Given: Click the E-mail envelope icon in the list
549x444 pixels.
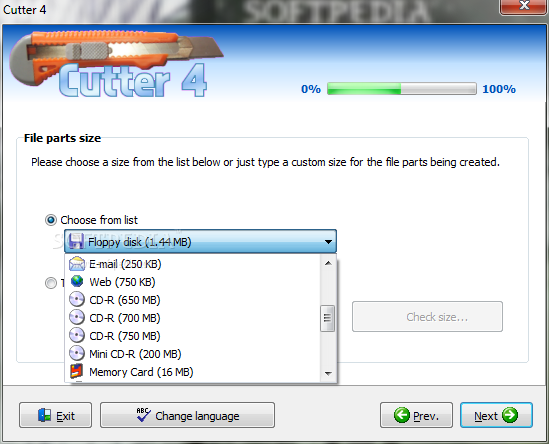Looking at the screenshot, I should pos(77,264).
